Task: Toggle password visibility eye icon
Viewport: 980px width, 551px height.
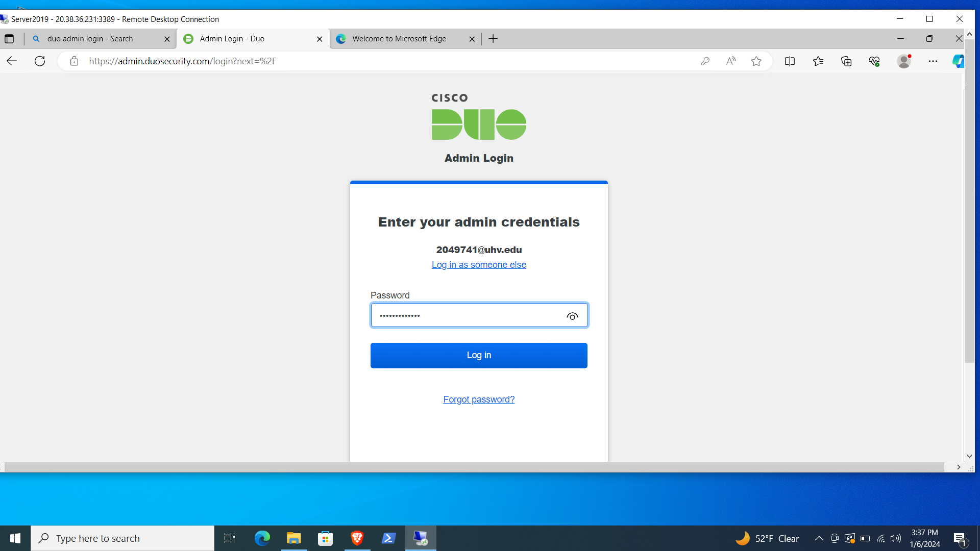Action: point(572,316)
